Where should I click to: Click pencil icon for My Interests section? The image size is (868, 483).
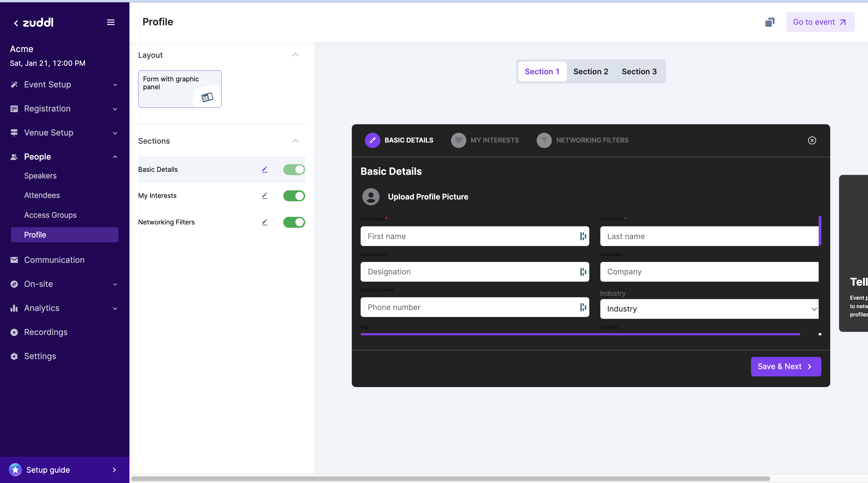point(264,196)
